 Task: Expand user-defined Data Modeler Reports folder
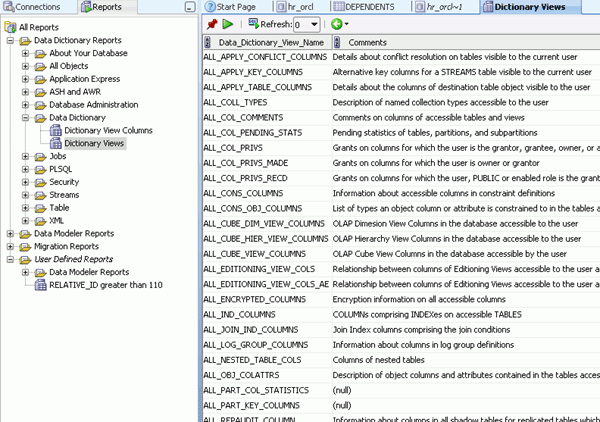click(25, 272)
